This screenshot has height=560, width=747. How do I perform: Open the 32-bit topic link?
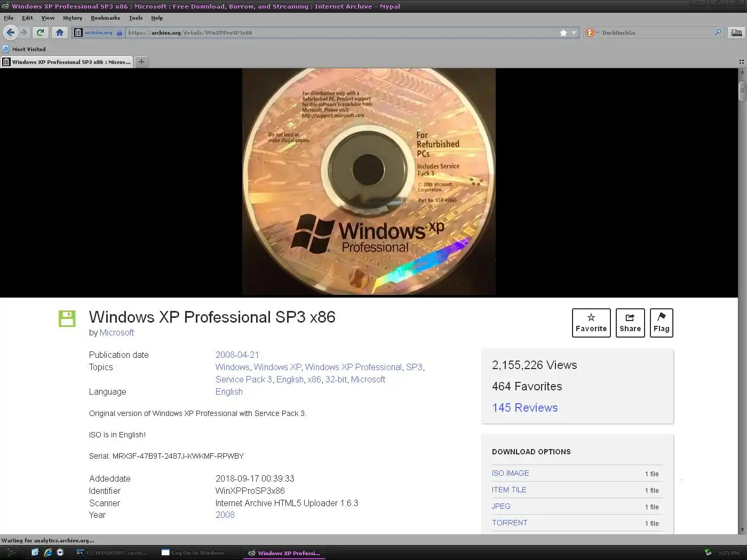(x=336, y=379)
